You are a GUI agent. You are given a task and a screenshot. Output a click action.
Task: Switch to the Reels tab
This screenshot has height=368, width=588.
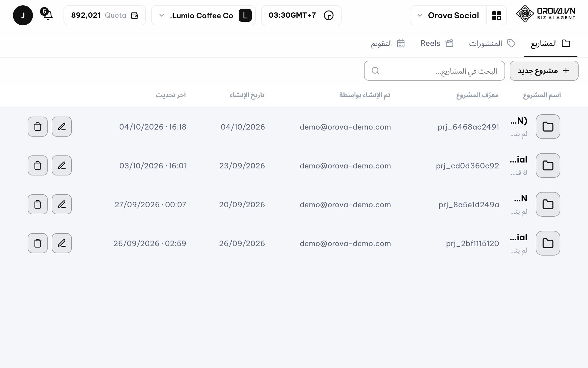click(437, 44)
